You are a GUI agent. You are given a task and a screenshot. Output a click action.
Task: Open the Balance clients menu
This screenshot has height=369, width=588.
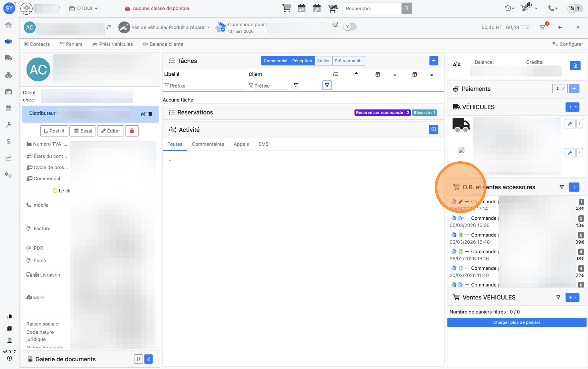[x=163, y=44]
